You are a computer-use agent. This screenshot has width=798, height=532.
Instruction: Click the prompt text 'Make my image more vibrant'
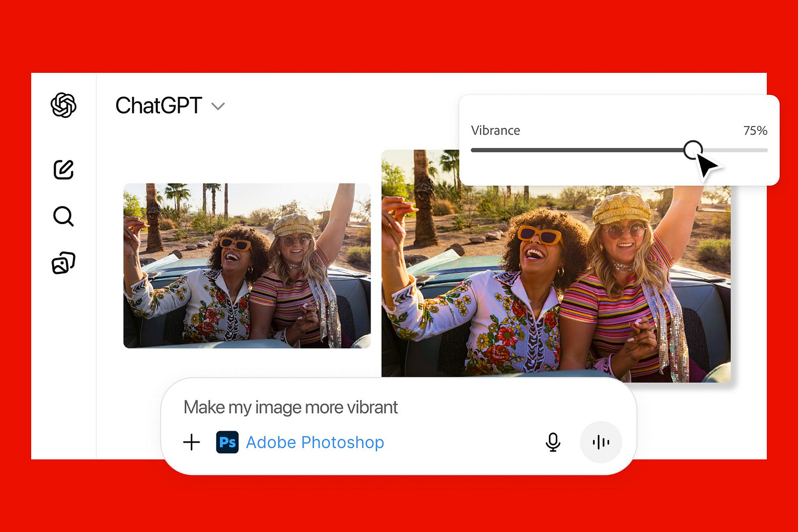tap(290, 407)
